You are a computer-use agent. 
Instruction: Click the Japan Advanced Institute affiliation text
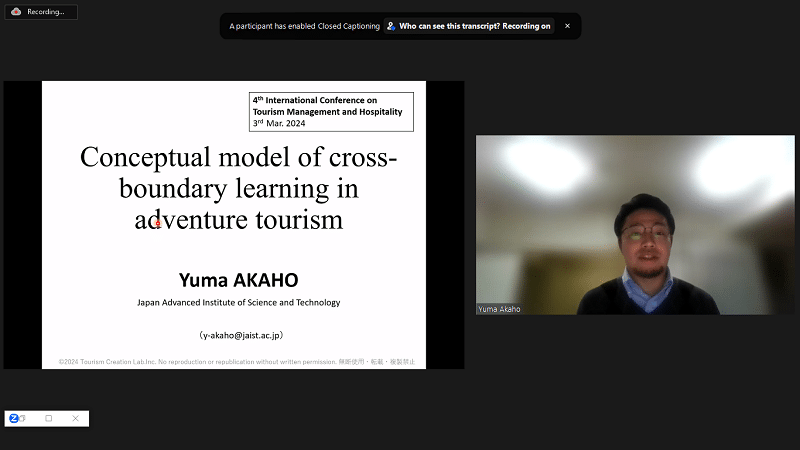tap(238, 302)
